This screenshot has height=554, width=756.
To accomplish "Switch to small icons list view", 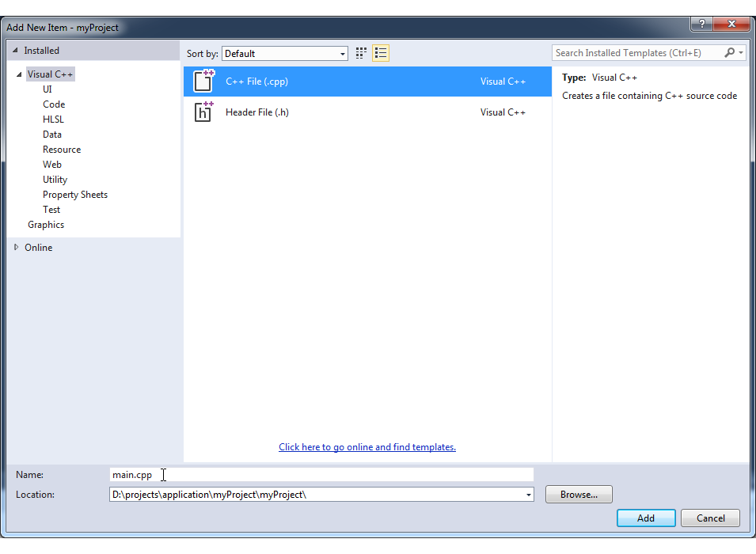I will point(381,53).
